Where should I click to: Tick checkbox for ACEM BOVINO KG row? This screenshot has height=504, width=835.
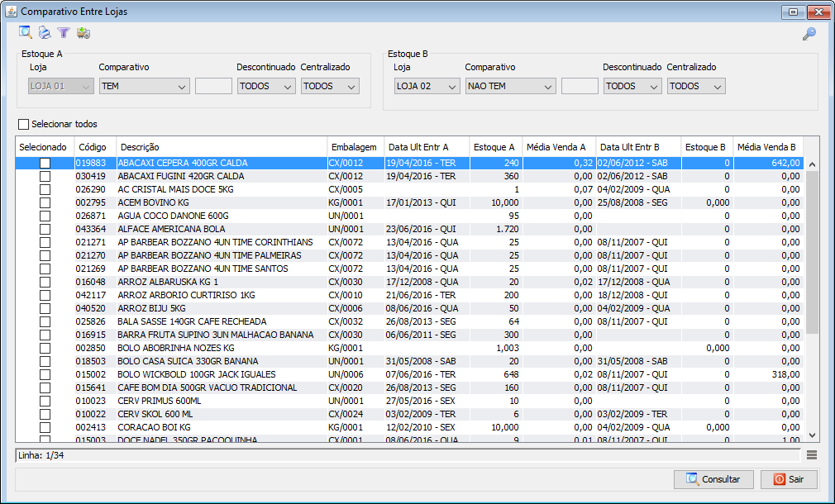pos(45,202)
